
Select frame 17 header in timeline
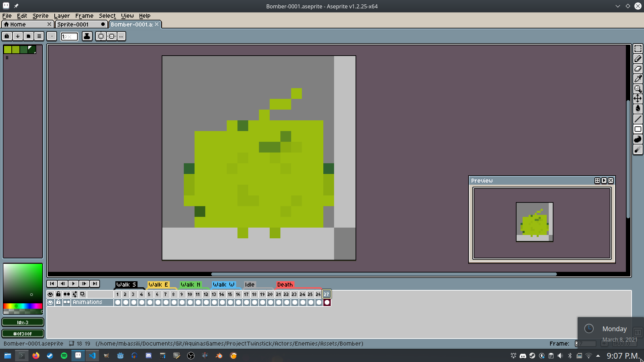[246, 294]
